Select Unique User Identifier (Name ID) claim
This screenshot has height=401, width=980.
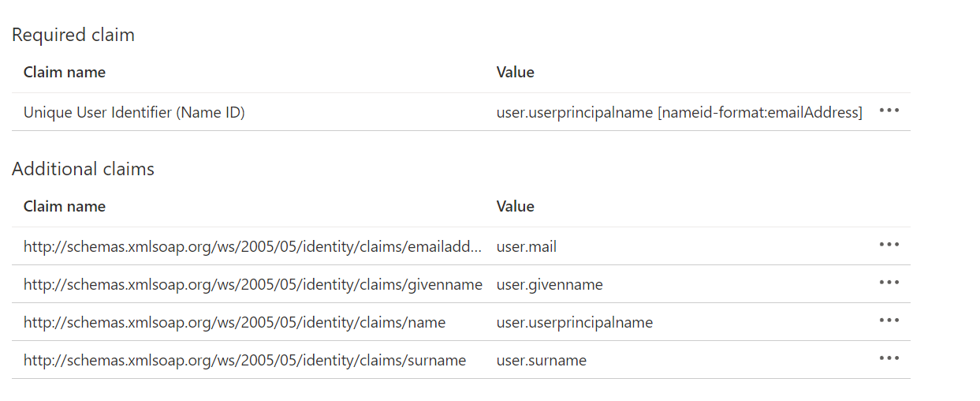[134, 113]
